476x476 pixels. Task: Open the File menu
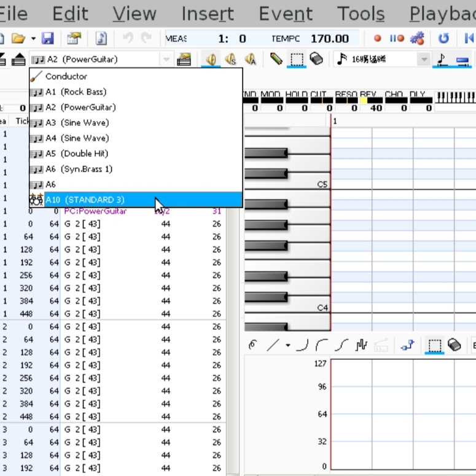[x=12, y=14]
